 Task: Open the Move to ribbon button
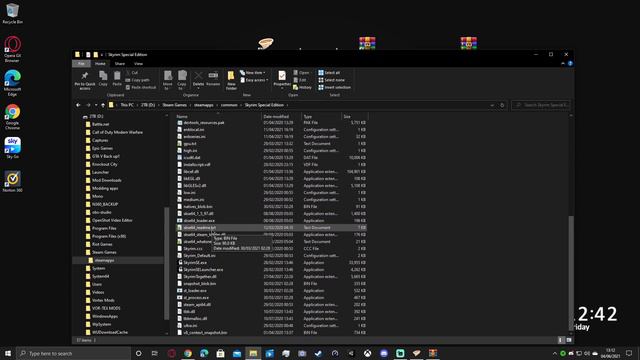(168, 80)
